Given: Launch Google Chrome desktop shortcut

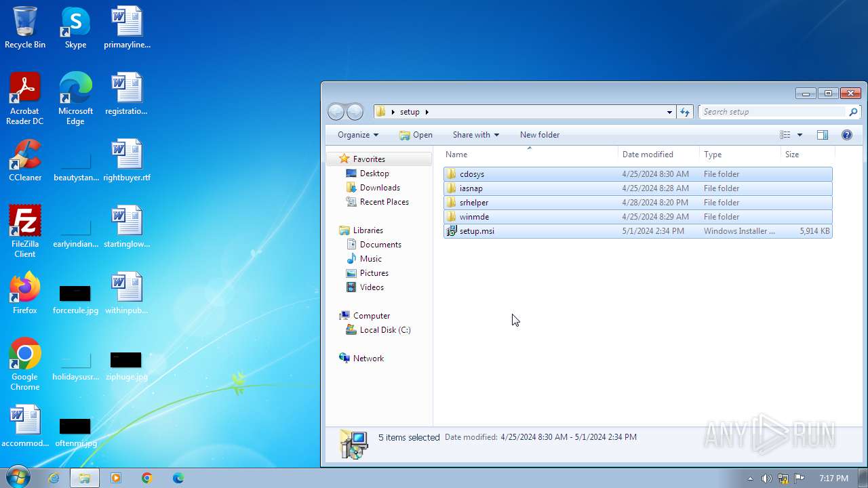Looking at the screenshot, I should tap(25, 365).
